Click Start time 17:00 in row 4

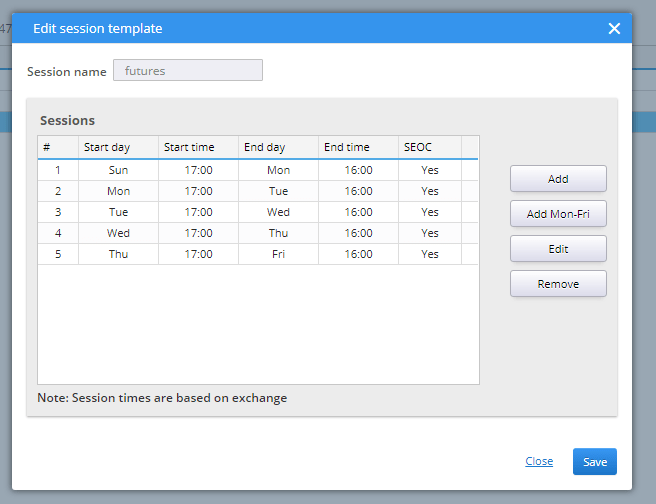coord(198,233)
